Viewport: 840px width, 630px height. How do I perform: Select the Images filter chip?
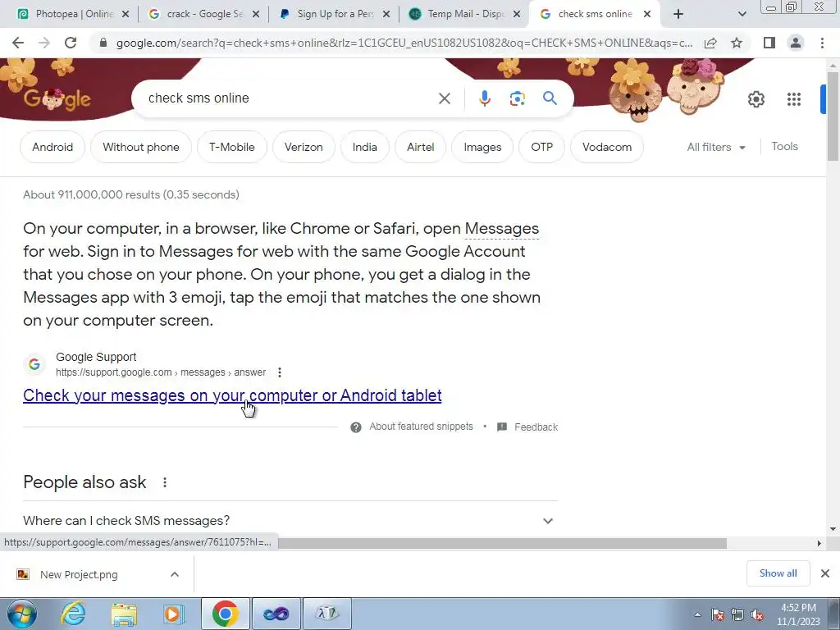click(x=482, y=147)
